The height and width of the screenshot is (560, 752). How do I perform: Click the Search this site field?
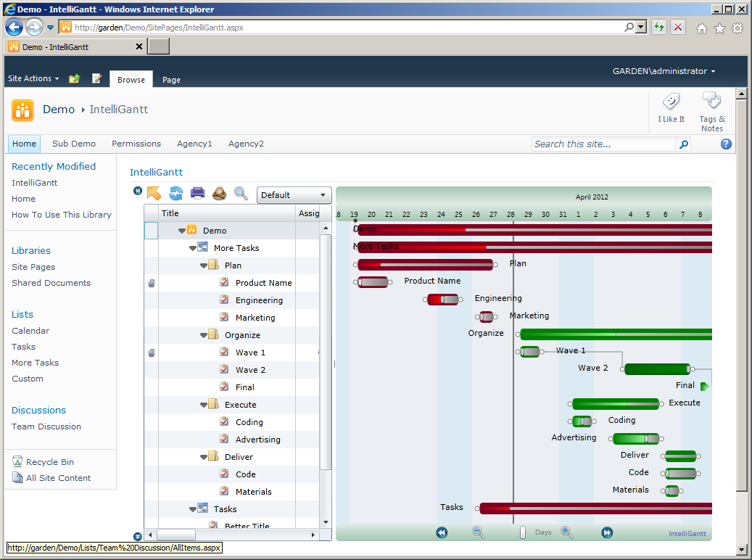coord(603,144)
